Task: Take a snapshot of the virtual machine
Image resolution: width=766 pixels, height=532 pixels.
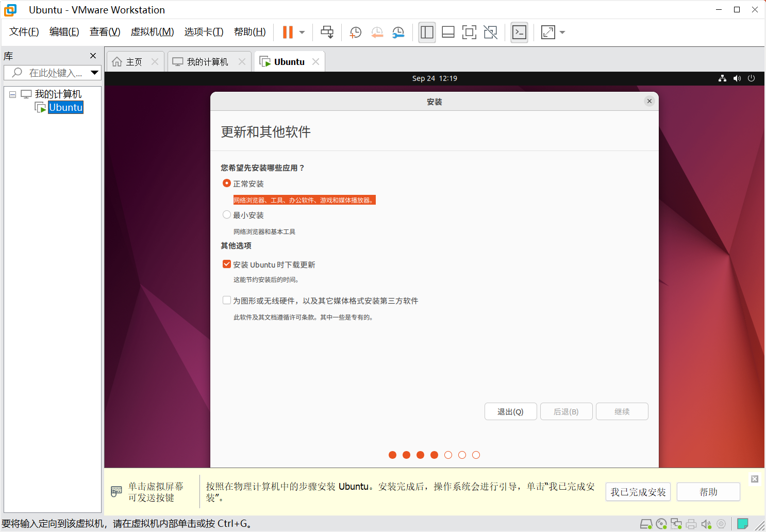Action: pyautogui.click(x=356, y=32)
